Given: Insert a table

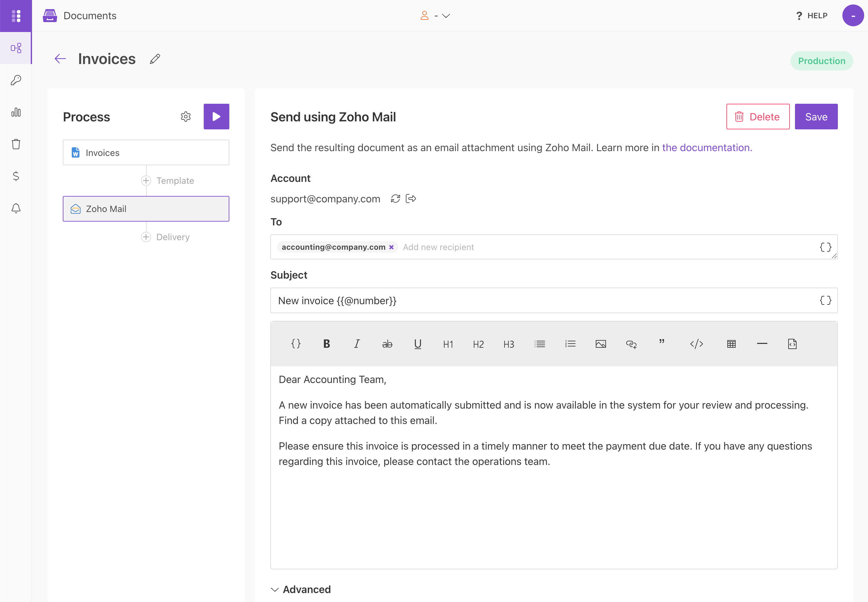Looking at the screenshot, I should click(x=732, y=344).
